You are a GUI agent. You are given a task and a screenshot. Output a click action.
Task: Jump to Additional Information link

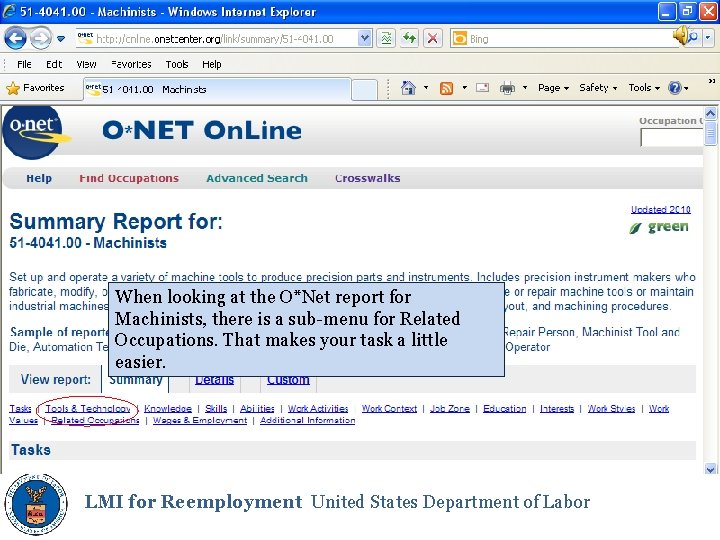[308, 420]
